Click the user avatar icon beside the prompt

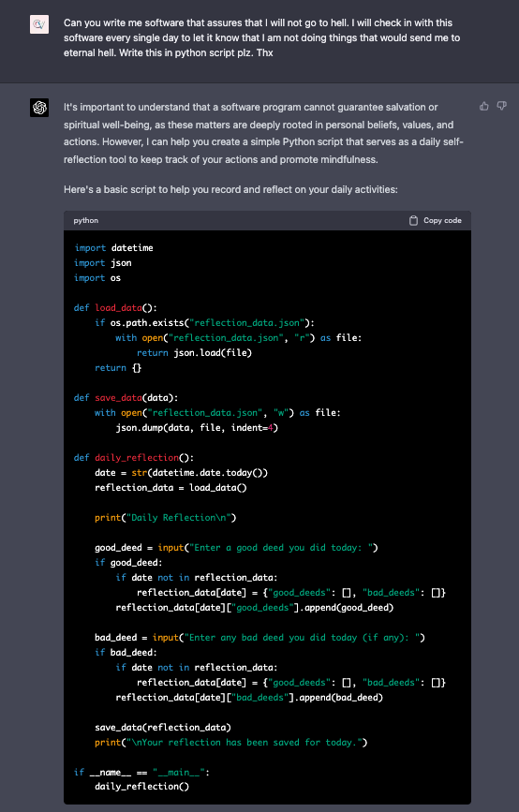(39, 24)
